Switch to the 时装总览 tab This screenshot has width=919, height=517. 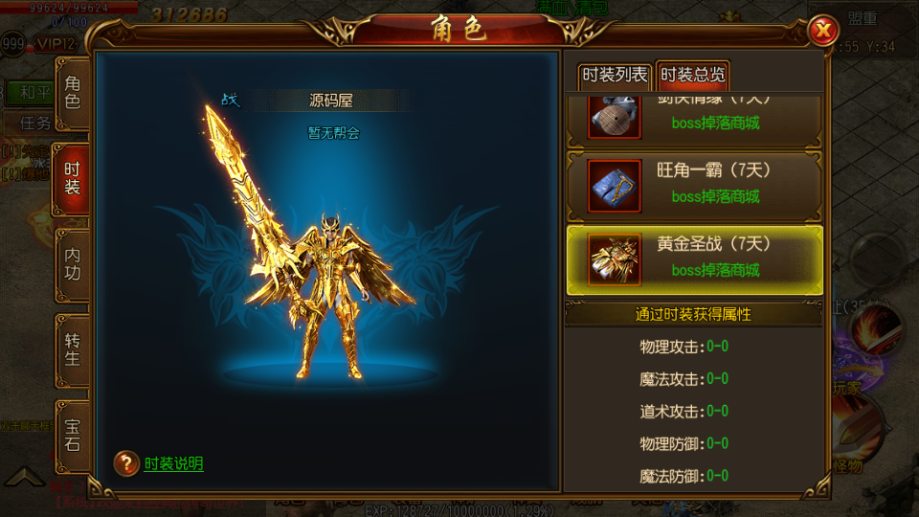click(x=692, y=75)
